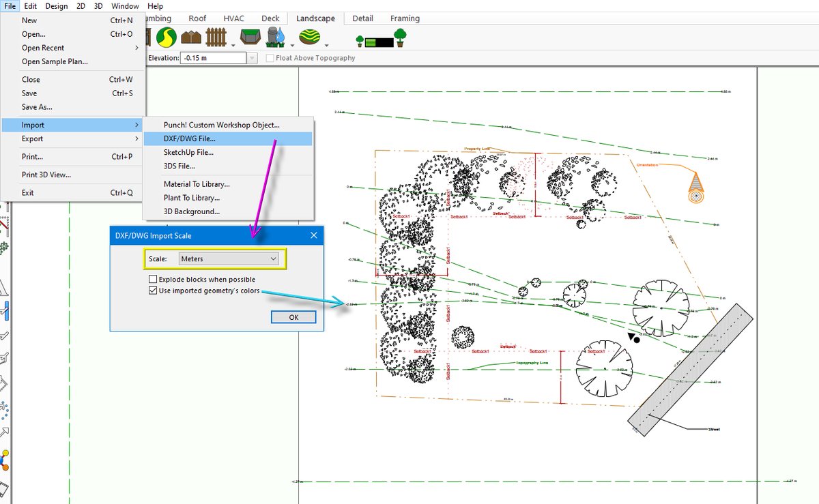Switch to the Detail tab
Viewport: 819px width, 504px height.
click(362, 18)
